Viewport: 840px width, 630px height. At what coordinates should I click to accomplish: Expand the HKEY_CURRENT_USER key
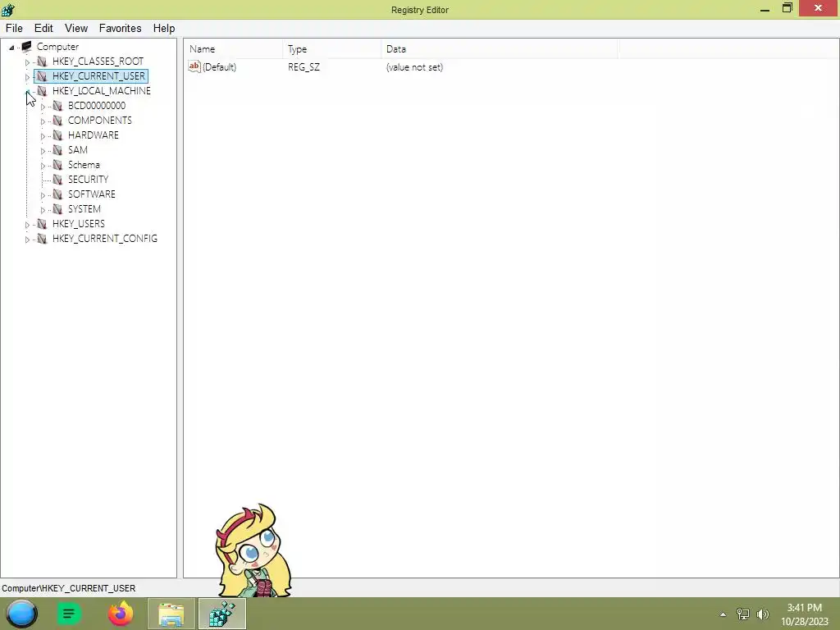(x=27, y=77)
